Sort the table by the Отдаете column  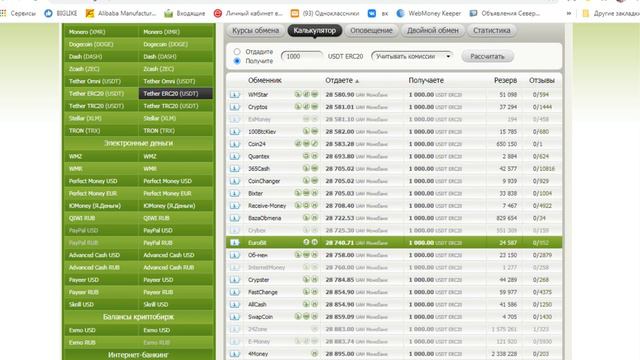click(342, 80)
